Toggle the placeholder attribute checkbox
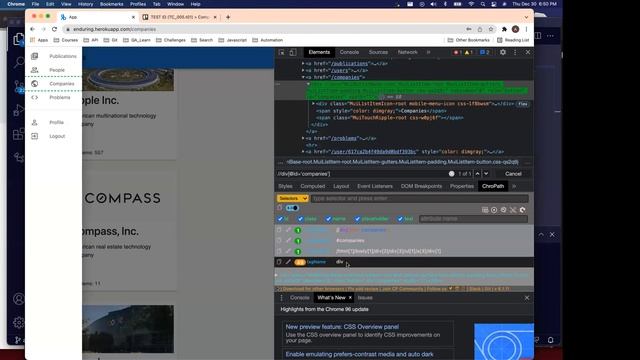Image resolution: width=640 pixels, height=360 pixels. coord(357,219)
